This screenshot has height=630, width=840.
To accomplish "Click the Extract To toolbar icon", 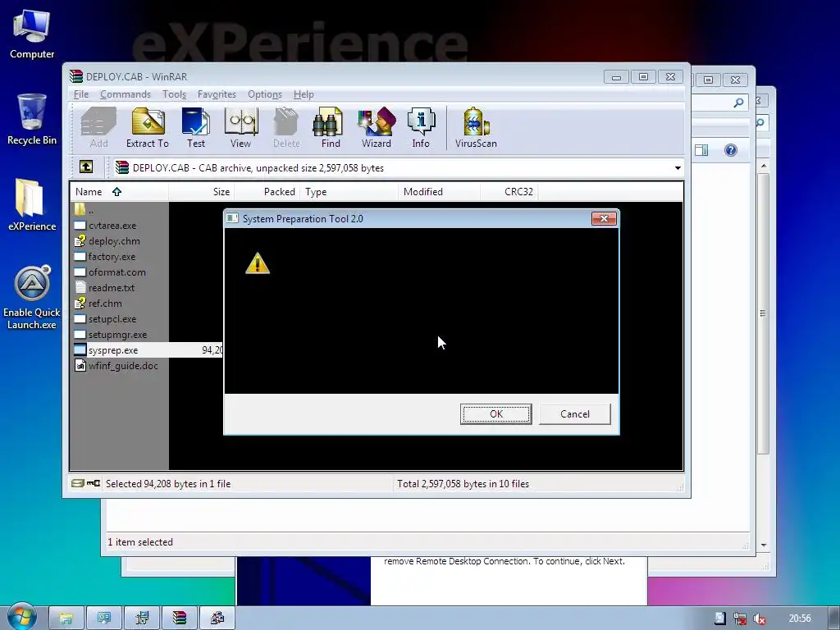I will (x=148, y=127).
